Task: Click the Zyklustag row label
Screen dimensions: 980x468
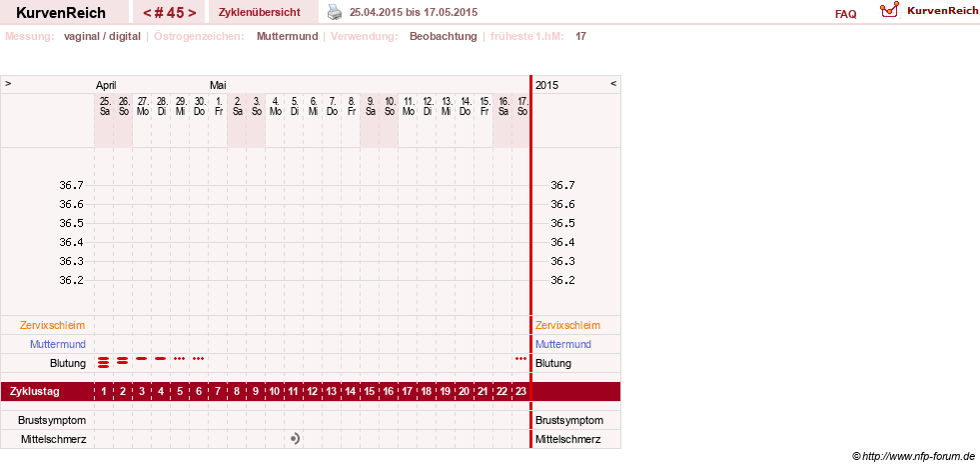Action: [35, 392]
